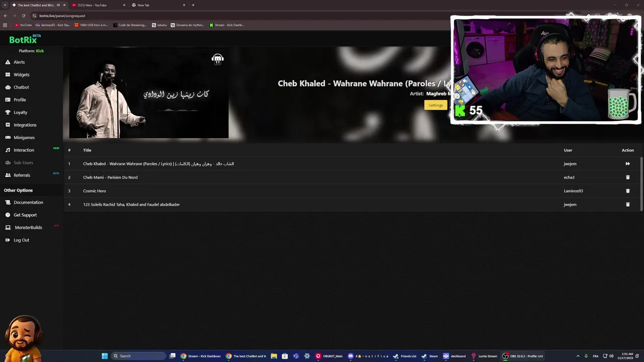
Task: Open the 16Bit USB frein bookmark
Action: (x=91, y=25)
